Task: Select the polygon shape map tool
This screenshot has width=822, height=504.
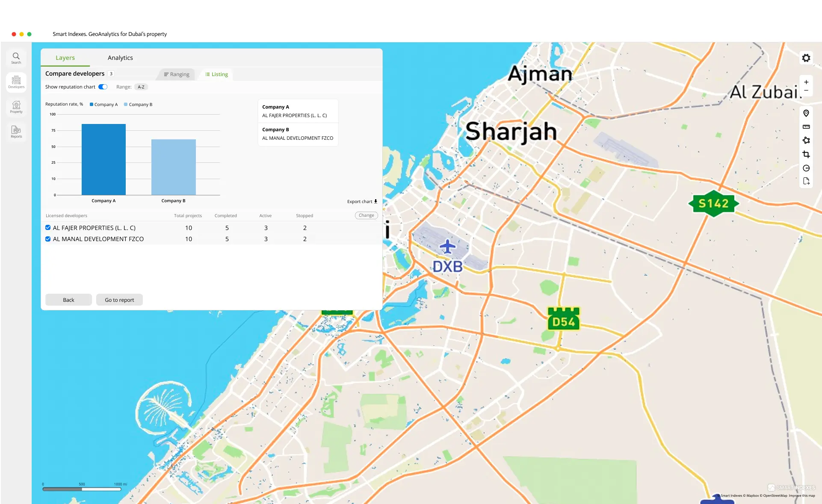Action: pyautogui.click(x=806, y=140)
